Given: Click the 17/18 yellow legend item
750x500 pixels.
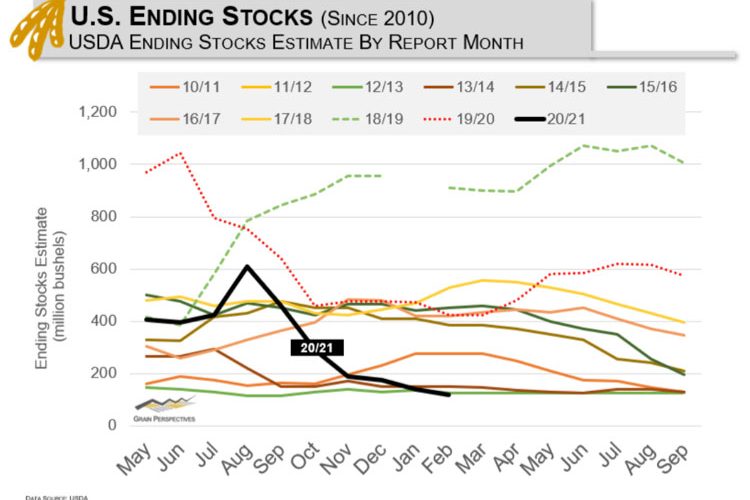Looking at the screenshot, I should [x=276, y=119].
